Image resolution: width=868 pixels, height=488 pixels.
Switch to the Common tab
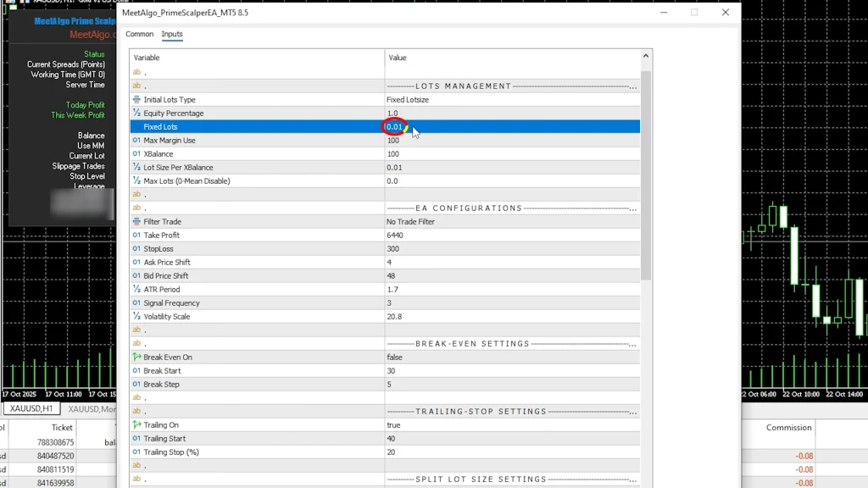point(139,35)
